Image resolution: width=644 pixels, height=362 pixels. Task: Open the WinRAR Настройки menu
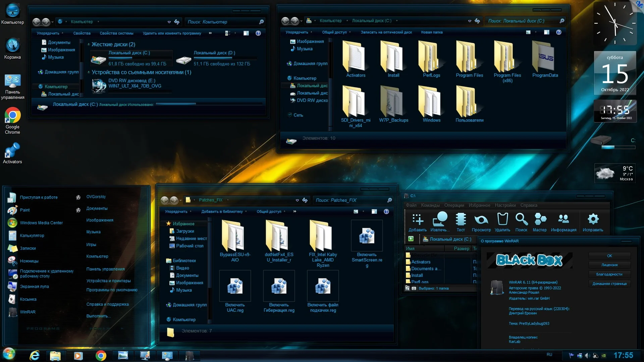(x=505, y=205)
